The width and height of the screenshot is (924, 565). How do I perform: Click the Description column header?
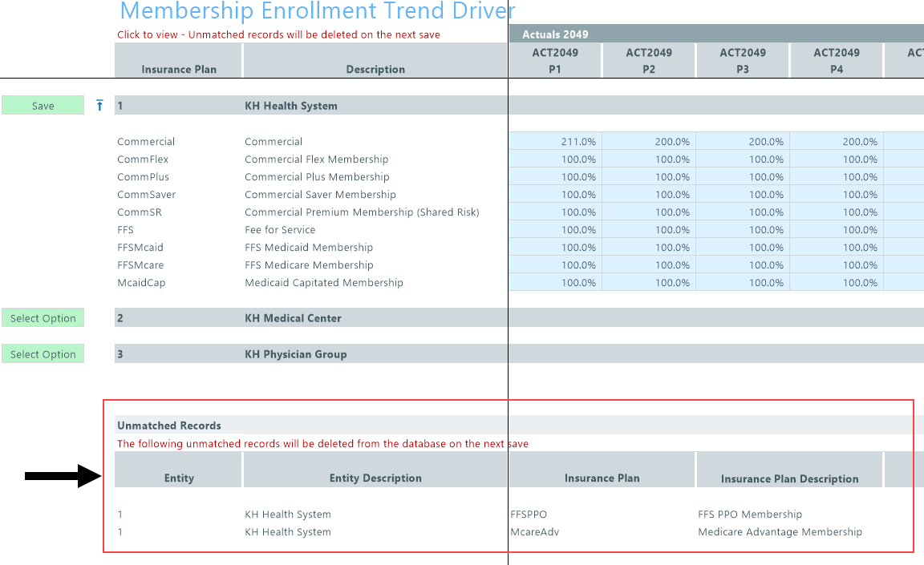375,61
